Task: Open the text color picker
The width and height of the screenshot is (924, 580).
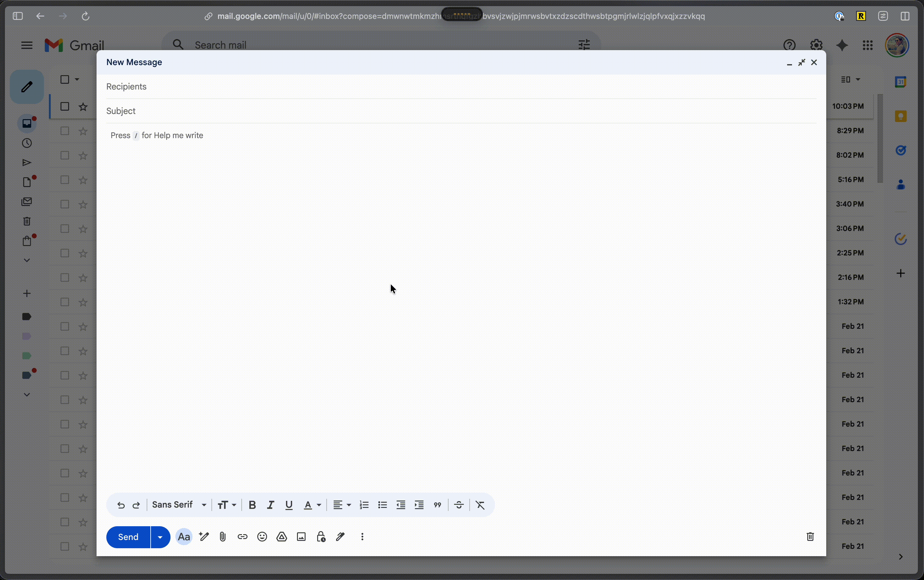Action: pyautogui.click(x=312, y=505)
